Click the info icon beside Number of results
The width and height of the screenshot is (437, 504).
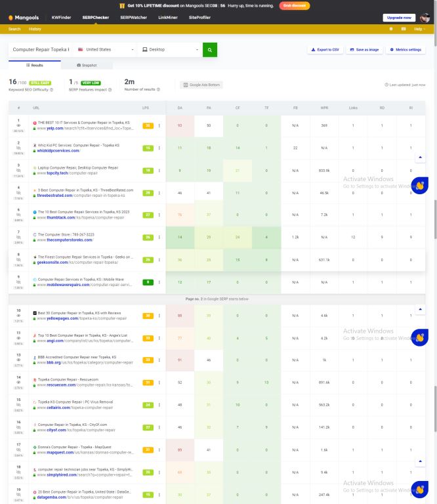[158, 89]
